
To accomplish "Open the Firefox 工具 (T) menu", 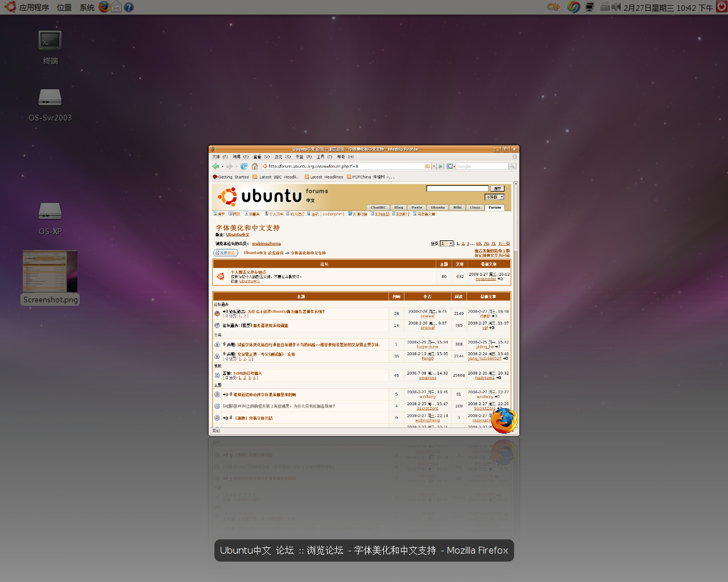I will [324, 157].
